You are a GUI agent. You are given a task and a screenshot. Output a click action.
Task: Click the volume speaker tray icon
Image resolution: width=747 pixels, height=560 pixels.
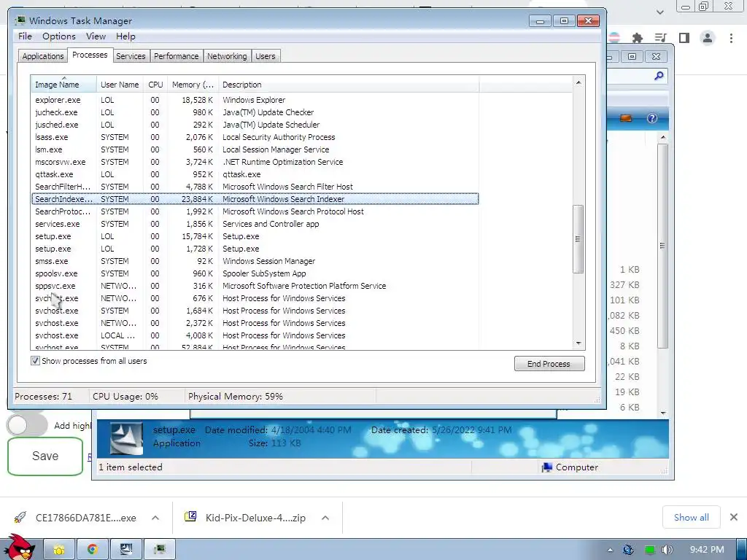click(x=667, y=550)
